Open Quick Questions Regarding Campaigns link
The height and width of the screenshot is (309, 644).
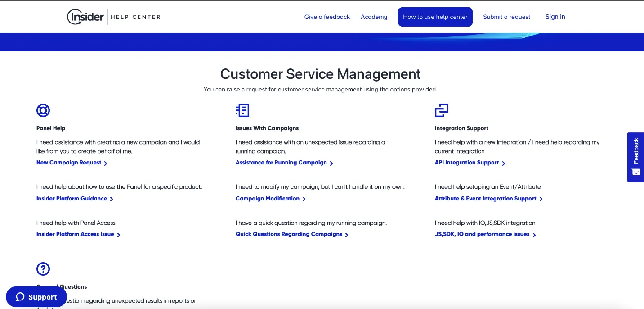[x=289, y=234]
